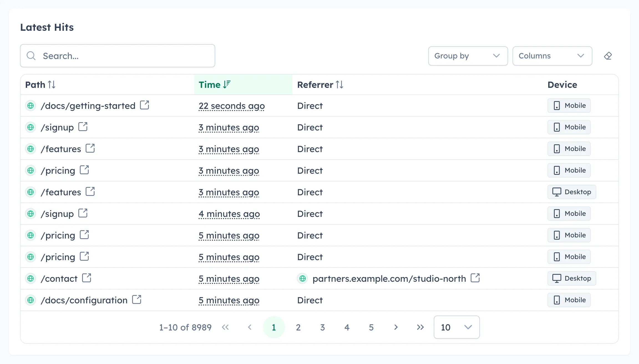Click /signup in the 4 minutes ago row

[57, 214]
